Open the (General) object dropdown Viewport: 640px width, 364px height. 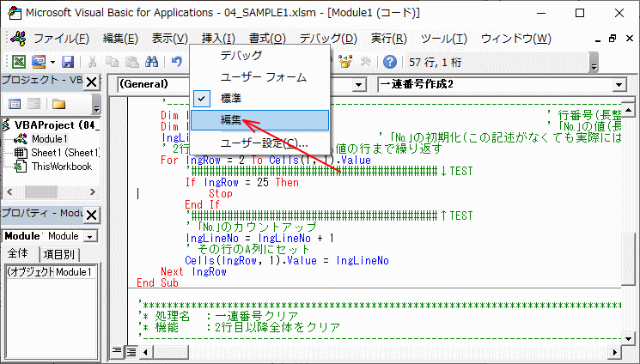point(359,85)
